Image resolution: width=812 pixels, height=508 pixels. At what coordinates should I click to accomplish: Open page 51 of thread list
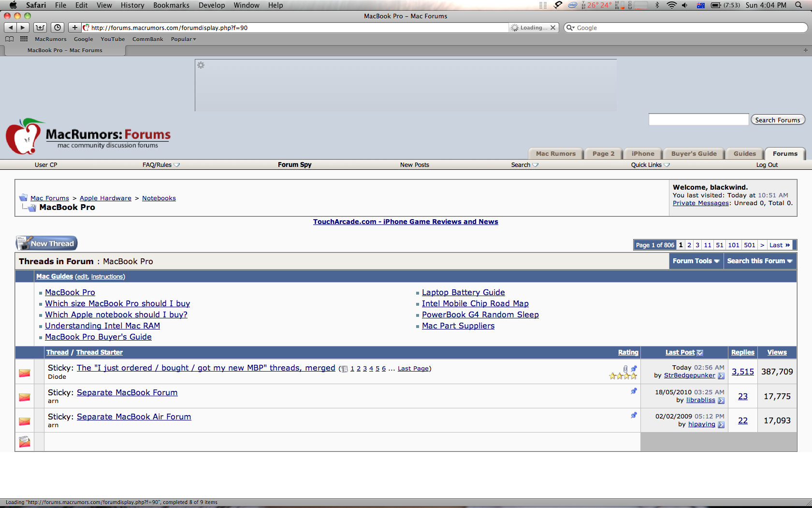pos(720,245)
